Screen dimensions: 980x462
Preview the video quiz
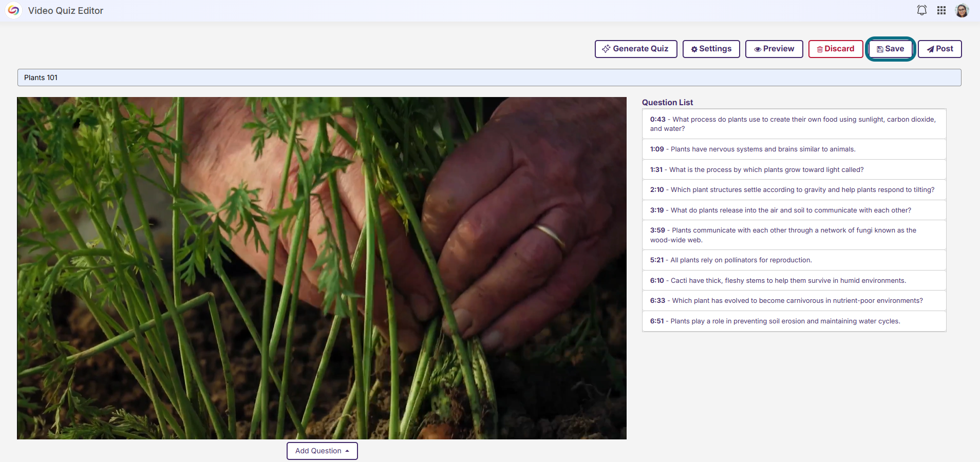tap(774, 49)
